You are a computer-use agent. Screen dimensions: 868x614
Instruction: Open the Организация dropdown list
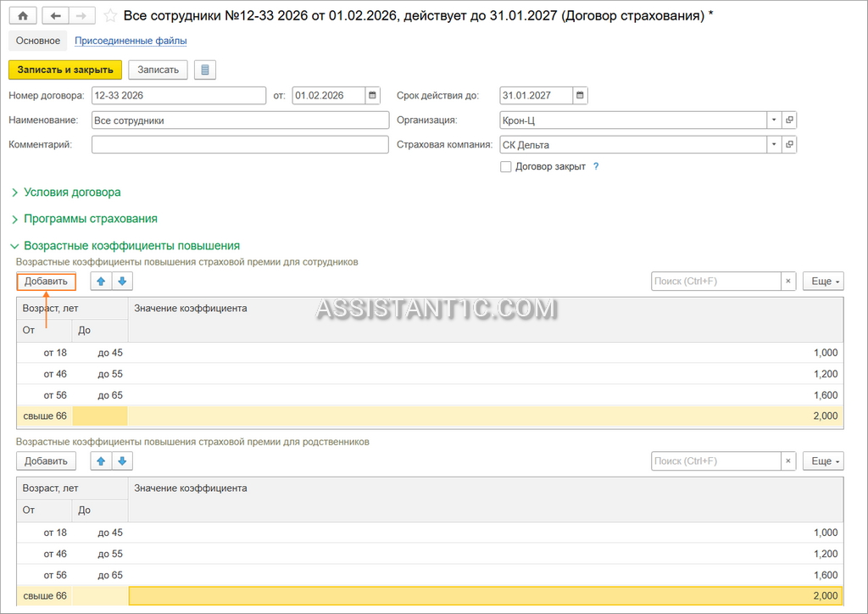[x=774, y=120]
